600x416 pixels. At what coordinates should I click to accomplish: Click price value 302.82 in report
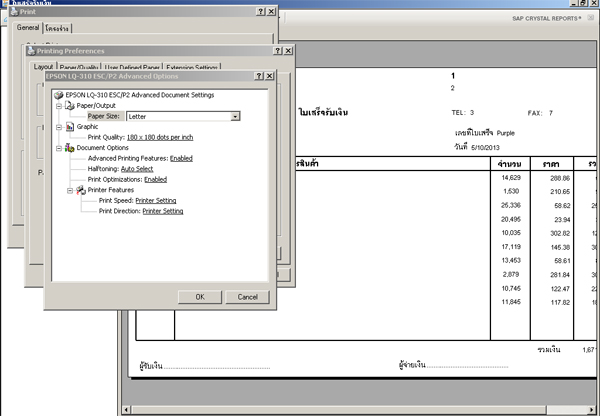(x=560, y=233)
